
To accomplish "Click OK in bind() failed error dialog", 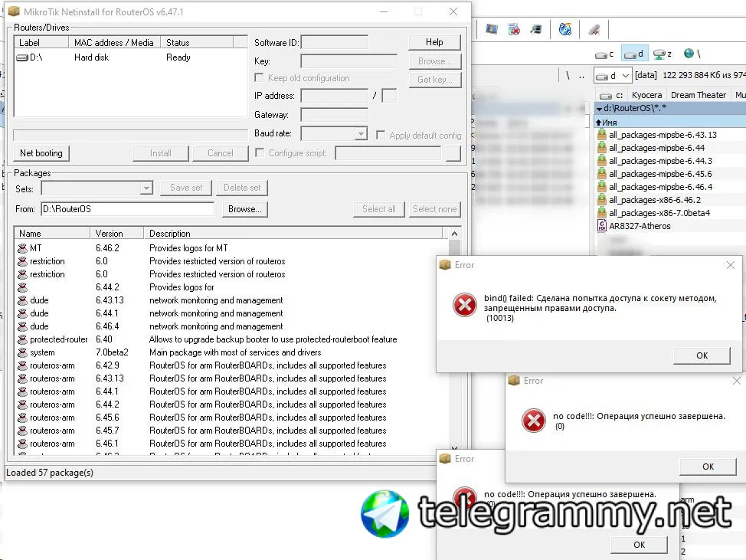I will (x=702, y=355).
